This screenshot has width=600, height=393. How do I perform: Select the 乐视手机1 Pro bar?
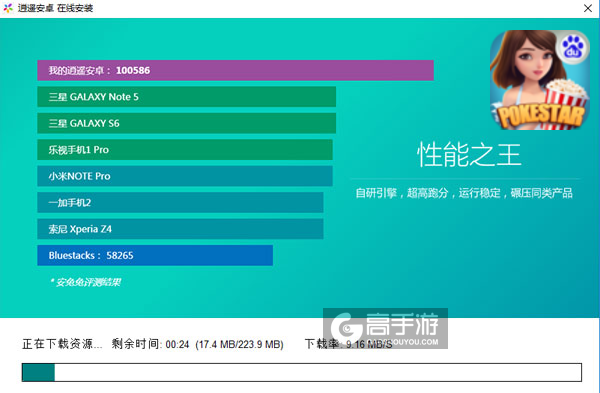[185, 150]
